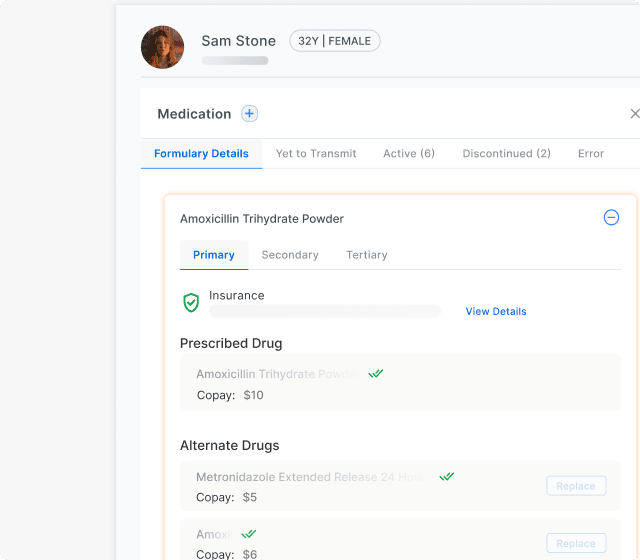The image size is (640, 560).
Task: Open the Tertiary insurance tab
Action: click(367, 255)
